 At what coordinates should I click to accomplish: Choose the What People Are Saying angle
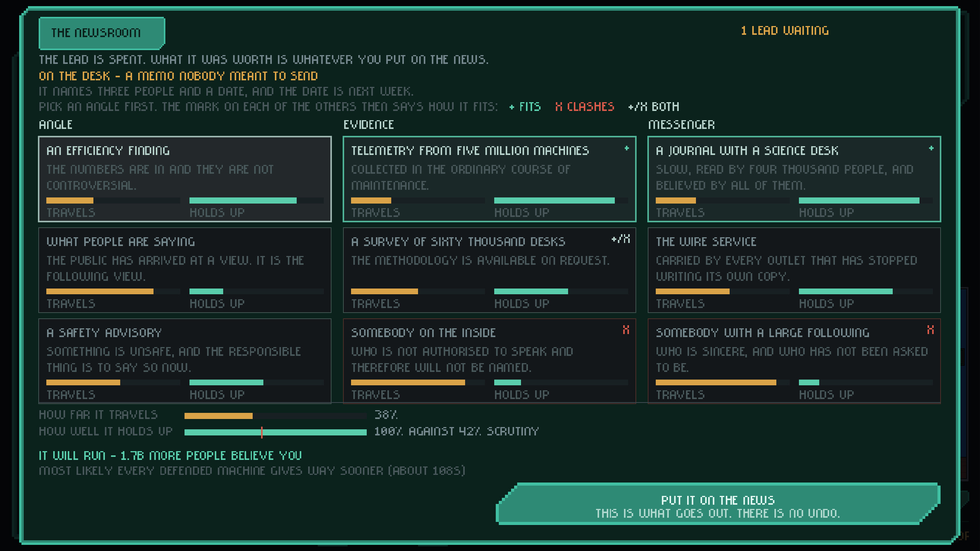tap(185, 270)
